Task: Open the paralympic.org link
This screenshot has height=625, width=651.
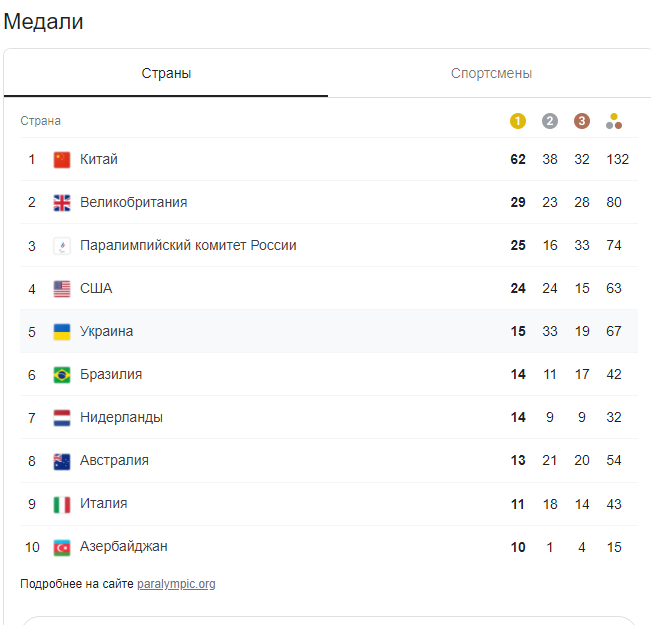Action: click(x=176, y=584)
